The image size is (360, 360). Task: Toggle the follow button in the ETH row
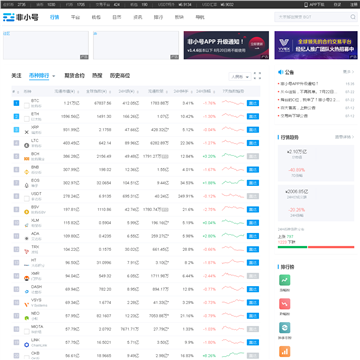tap(253, 116)
